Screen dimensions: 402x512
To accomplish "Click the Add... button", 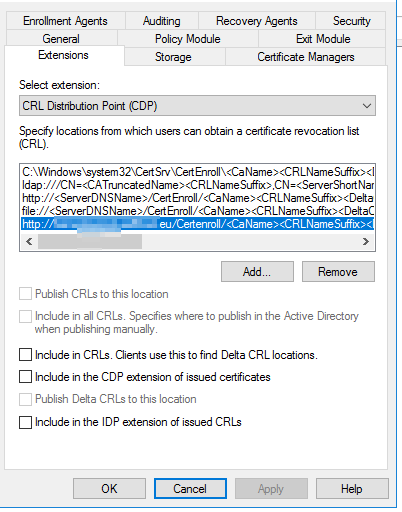I will tap(257, 272).
